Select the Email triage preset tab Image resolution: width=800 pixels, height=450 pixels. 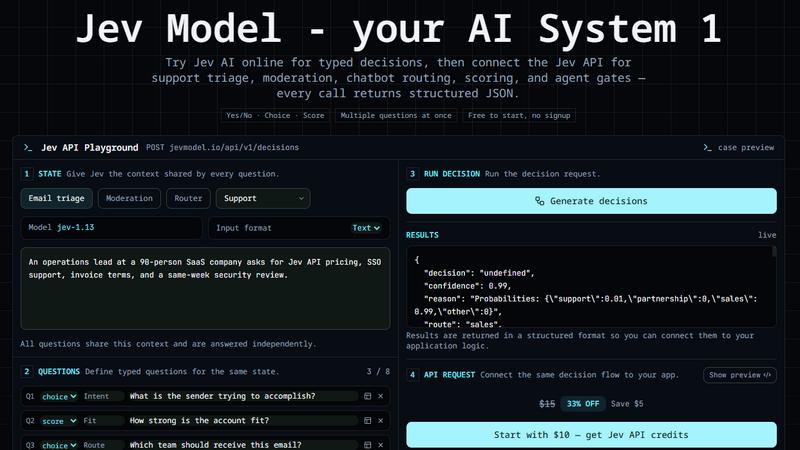(x=57, y=198)
